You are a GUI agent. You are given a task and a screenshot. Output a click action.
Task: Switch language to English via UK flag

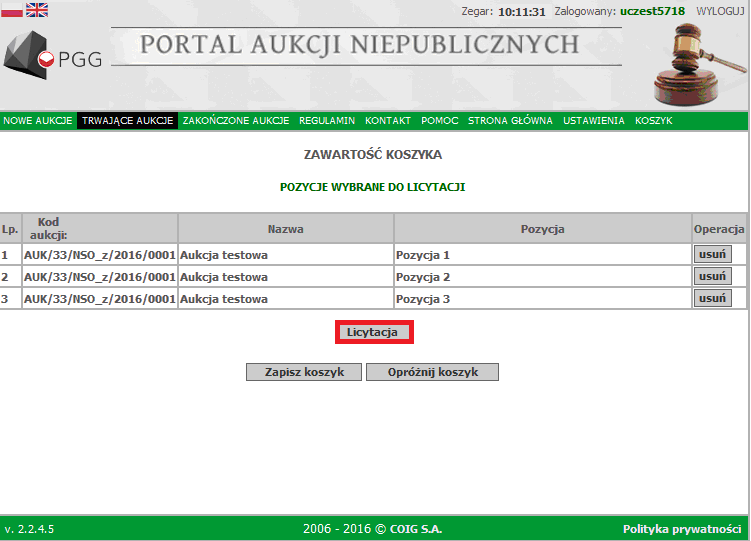coord(37,10)
